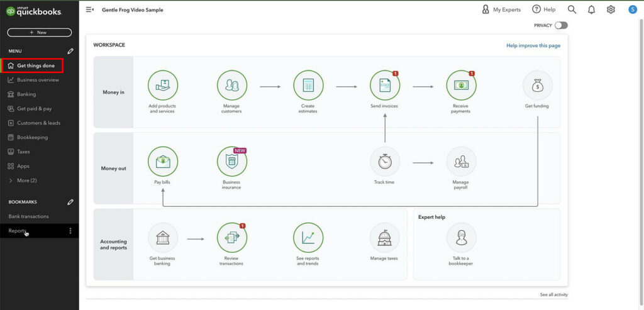The width and height of the screenshot is (644, 310).
Task: Click the Money in row label
Action: point(113,92)
